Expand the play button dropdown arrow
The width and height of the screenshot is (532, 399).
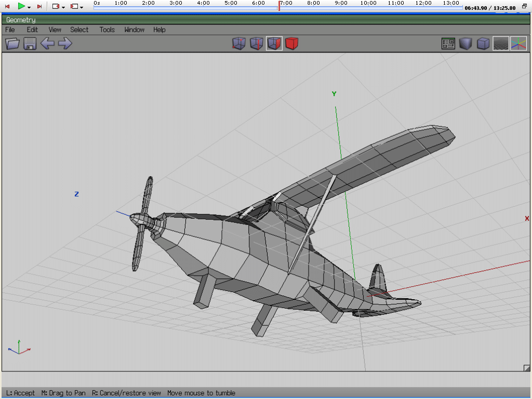pyautogui.click(x=29, y=7)
